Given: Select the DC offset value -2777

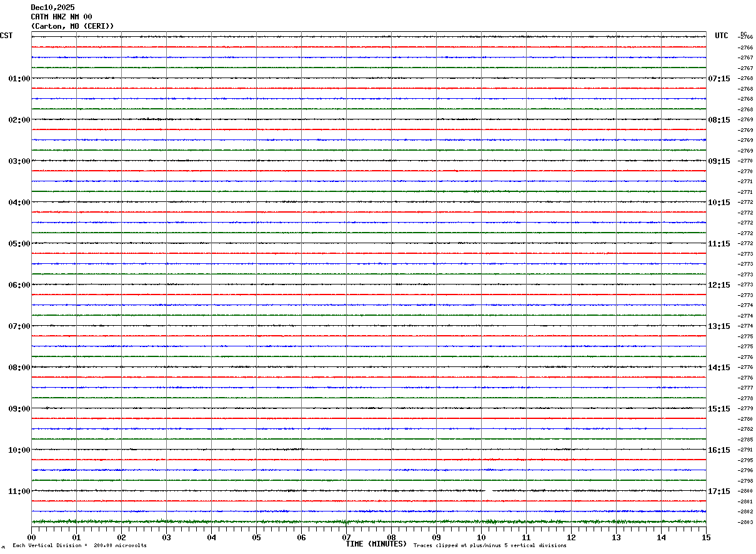Looking at the screenshot, I should pos(746,388).
